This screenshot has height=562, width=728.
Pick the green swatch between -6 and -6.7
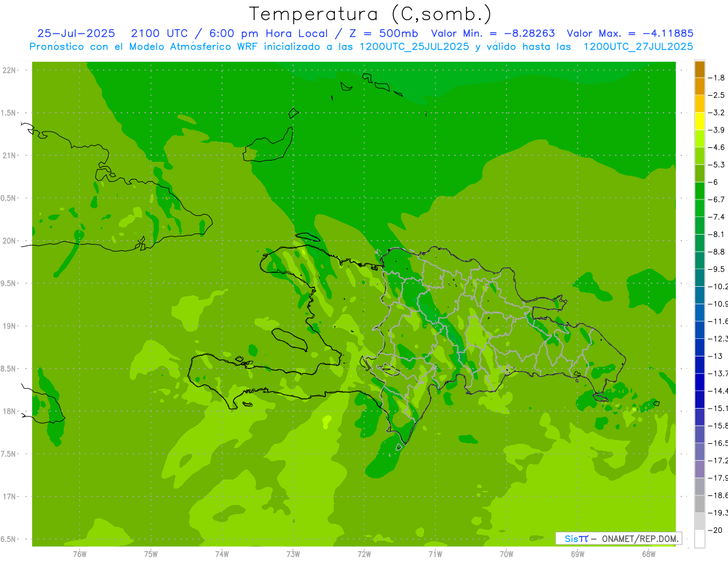(x=699, y=190)
